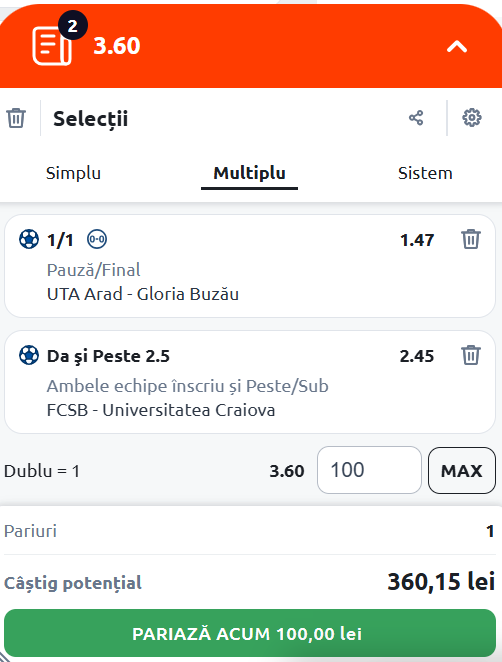502x662 pixels.
Task: Click the total odds 3.60 in the header
Action: point(117,46)
